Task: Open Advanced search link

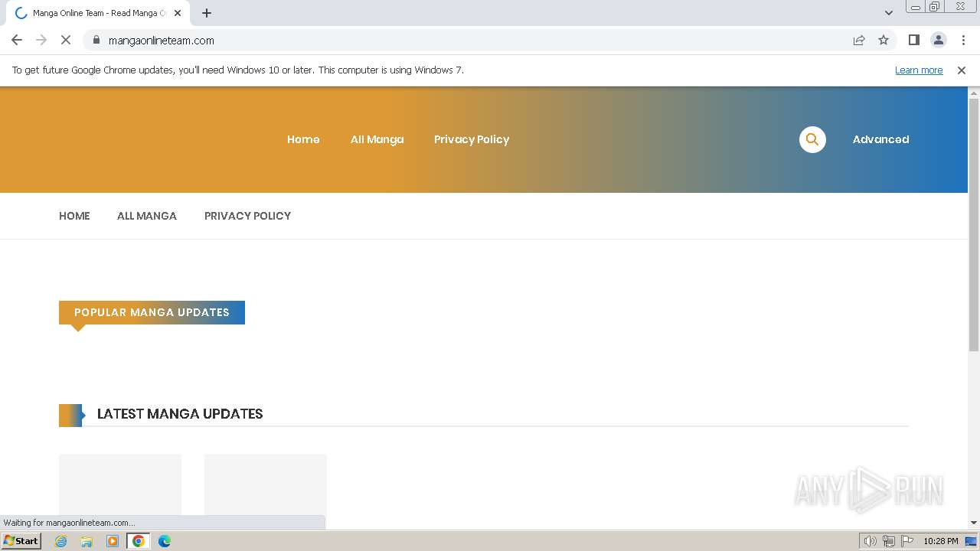Action: point(880,139)
